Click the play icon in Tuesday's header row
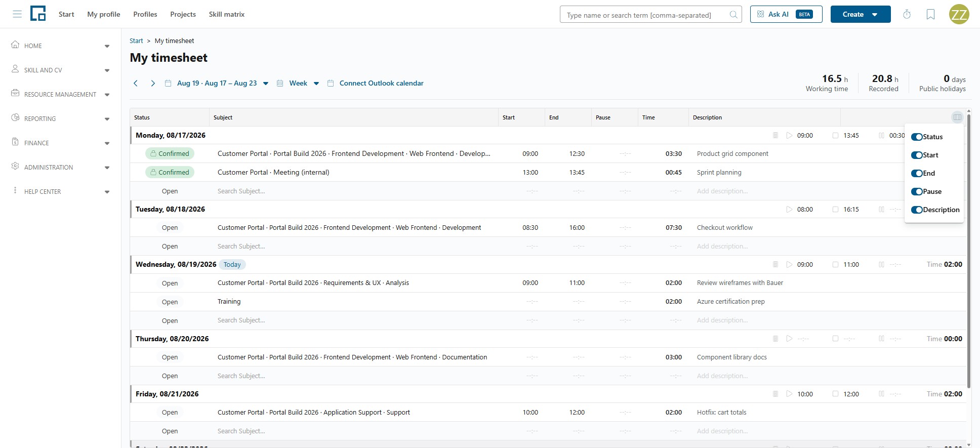980x448 pixels. [x=789, y=209]
